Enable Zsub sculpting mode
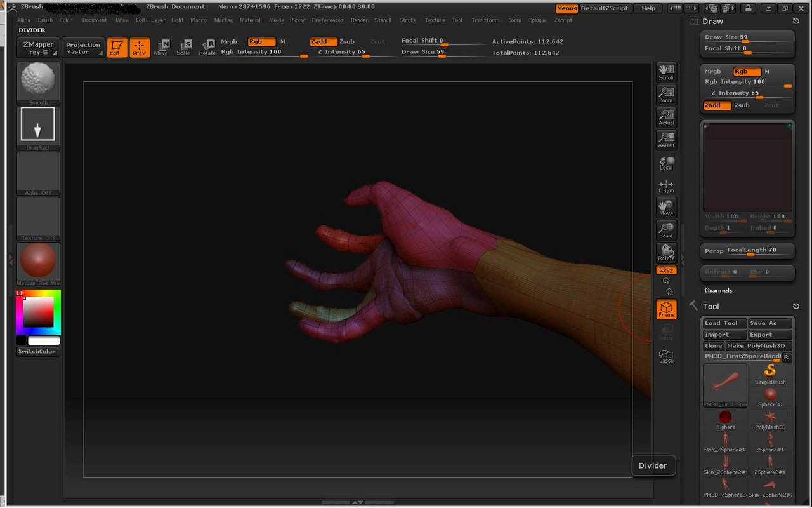Image resolution: width=812 pixels, height=508 pixels. click(x=346, y=41)
